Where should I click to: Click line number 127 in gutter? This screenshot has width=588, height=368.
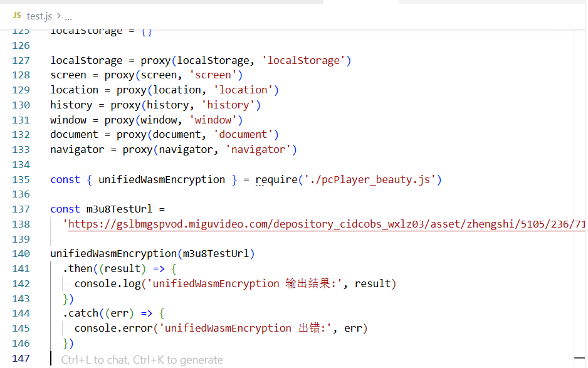21,60
